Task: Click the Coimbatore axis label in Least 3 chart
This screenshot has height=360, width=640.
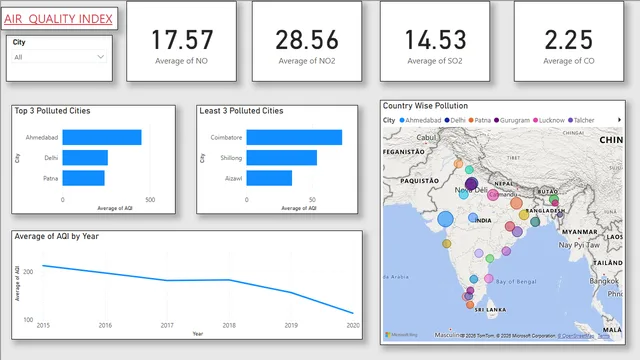Action: [226, 138]
